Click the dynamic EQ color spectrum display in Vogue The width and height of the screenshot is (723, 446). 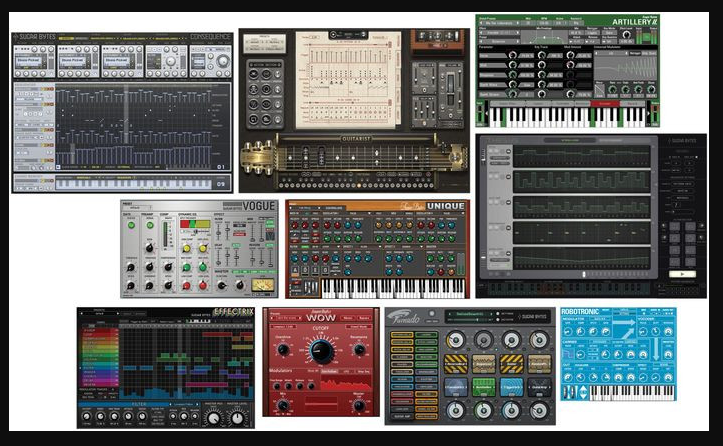[195, 224]
